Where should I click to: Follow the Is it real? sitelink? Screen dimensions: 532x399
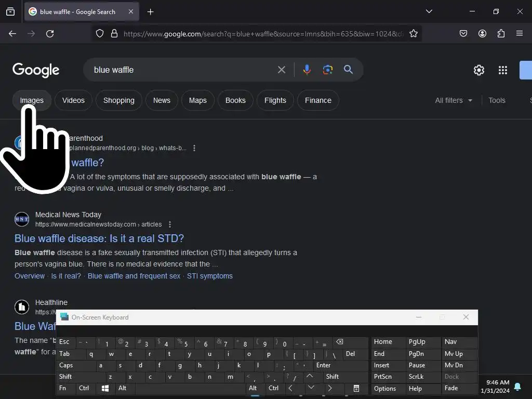click(66, 276)
